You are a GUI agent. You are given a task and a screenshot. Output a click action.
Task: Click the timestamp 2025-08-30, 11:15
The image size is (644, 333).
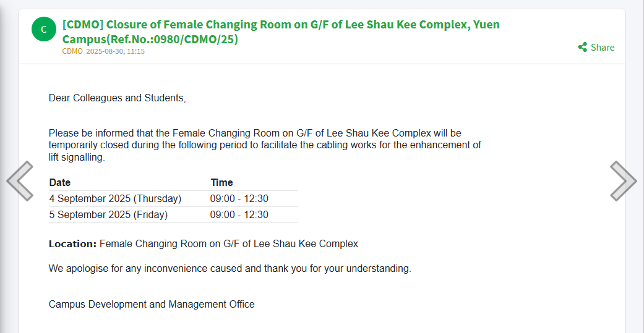116,51
